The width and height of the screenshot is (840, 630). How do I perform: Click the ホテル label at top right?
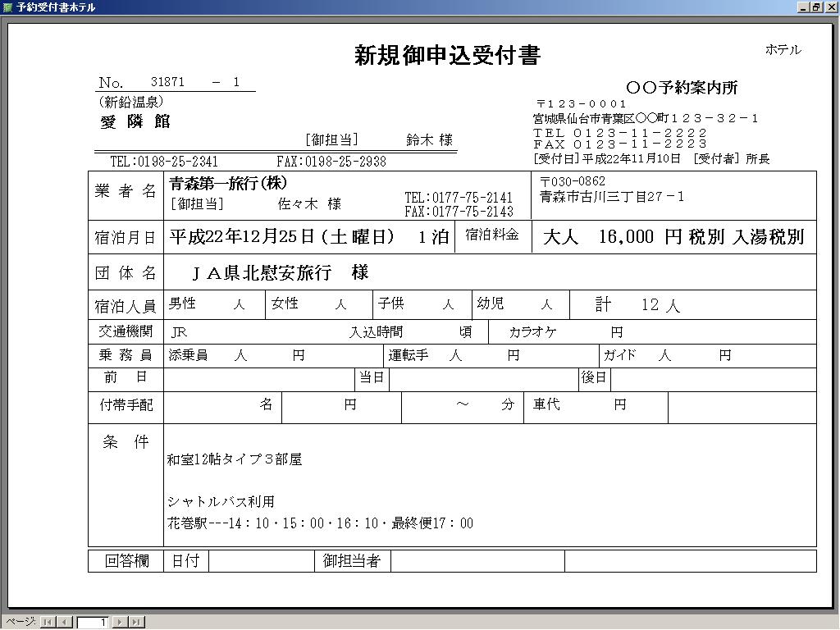click(783, 50)
